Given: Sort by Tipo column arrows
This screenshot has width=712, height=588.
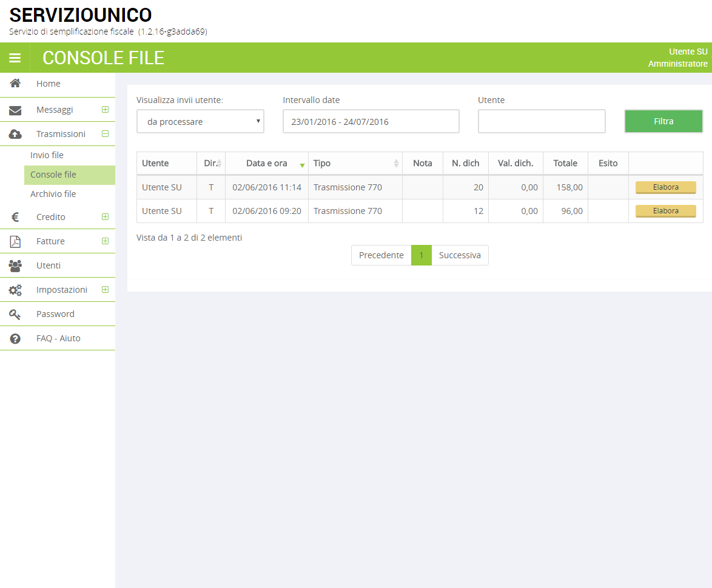Looking at the screenshot, I should coord(396,163).
